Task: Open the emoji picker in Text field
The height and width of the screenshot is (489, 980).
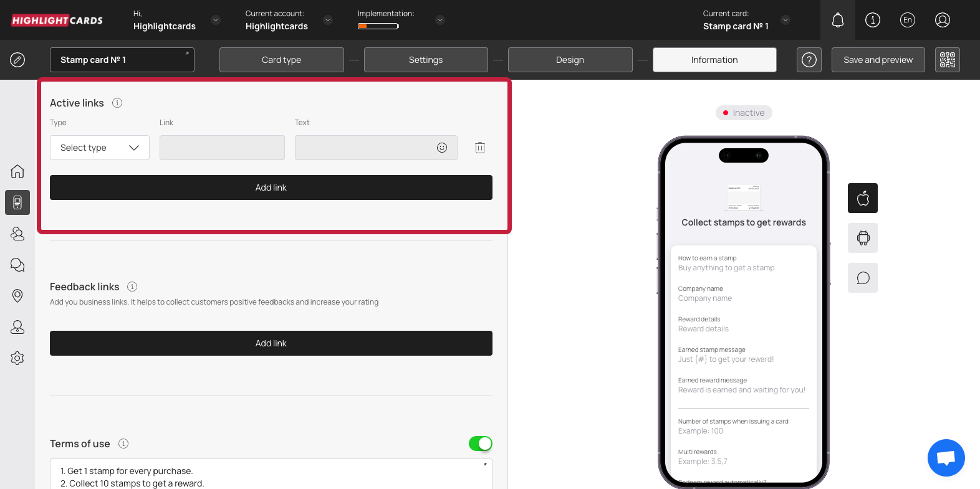Action: tap(442, 148)
